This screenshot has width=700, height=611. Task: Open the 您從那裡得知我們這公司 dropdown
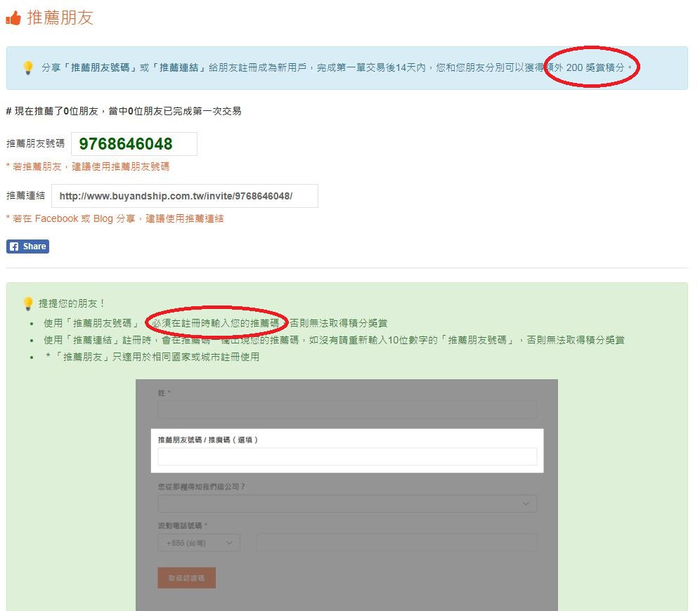[x=347, y=504]
